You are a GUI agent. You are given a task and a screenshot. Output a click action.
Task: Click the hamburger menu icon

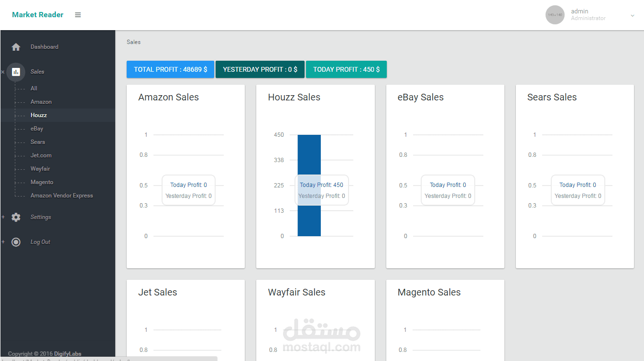point(78,15)
